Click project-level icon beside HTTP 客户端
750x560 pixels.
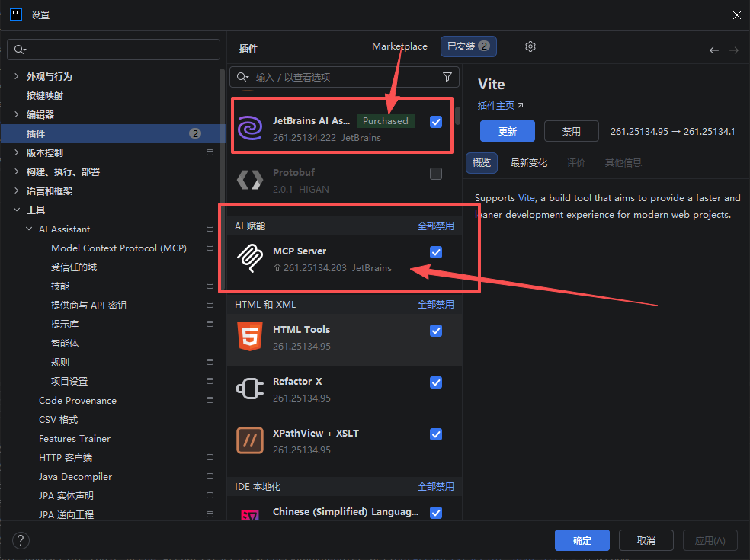tap(210, 457)
